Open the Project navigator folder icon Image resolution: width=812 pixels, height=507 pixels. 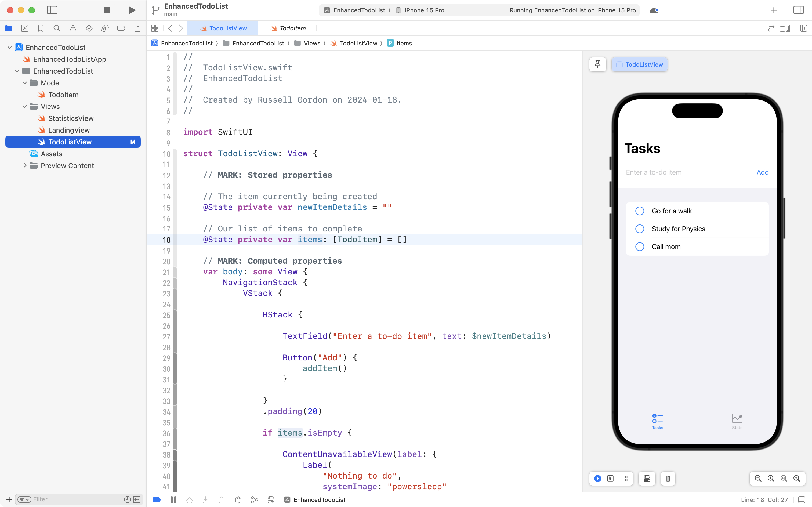coord(8,28)
